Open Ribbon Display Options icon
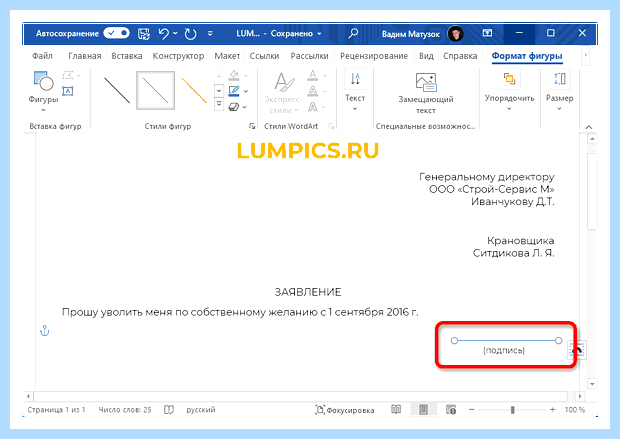Image resolution: width=620 pixels, height=439 pixels. [x=487, y=33]
